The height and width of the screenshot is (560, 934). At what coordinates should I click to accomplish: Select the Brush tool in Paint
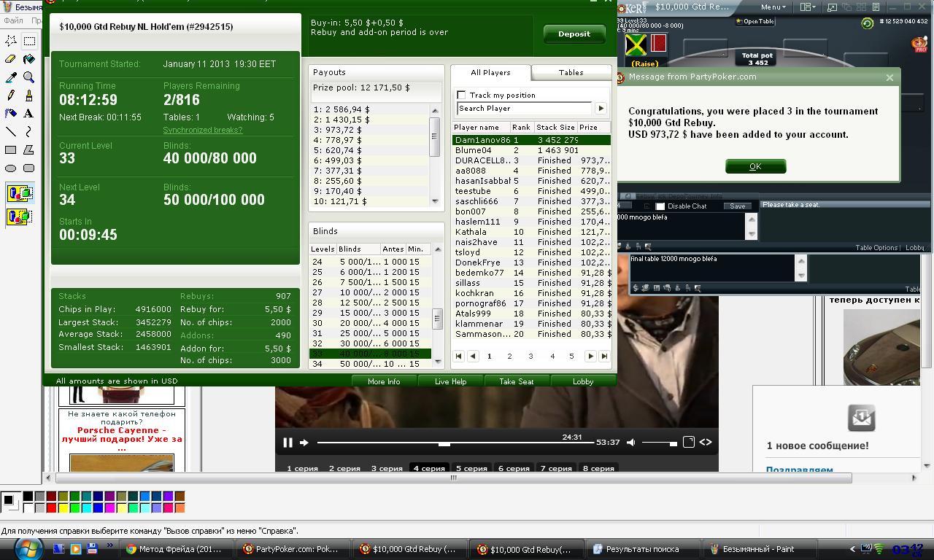29,96
